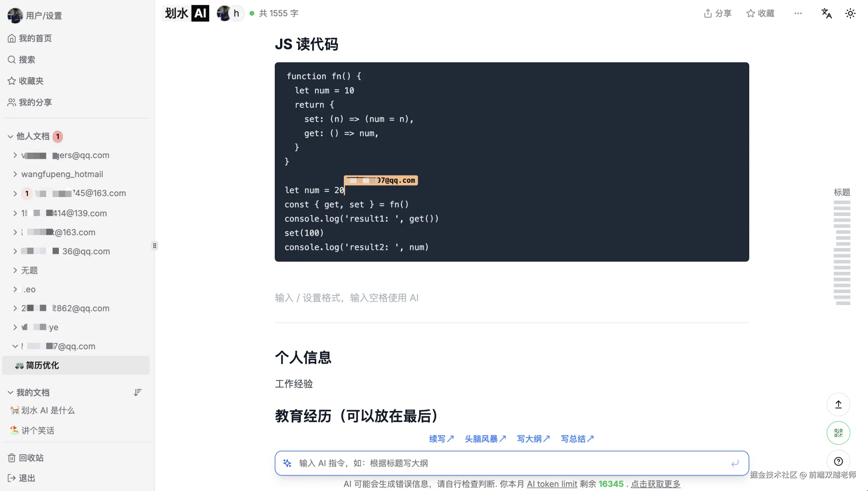
Task: Click the AI instruction input field
Action: [472, 463]
